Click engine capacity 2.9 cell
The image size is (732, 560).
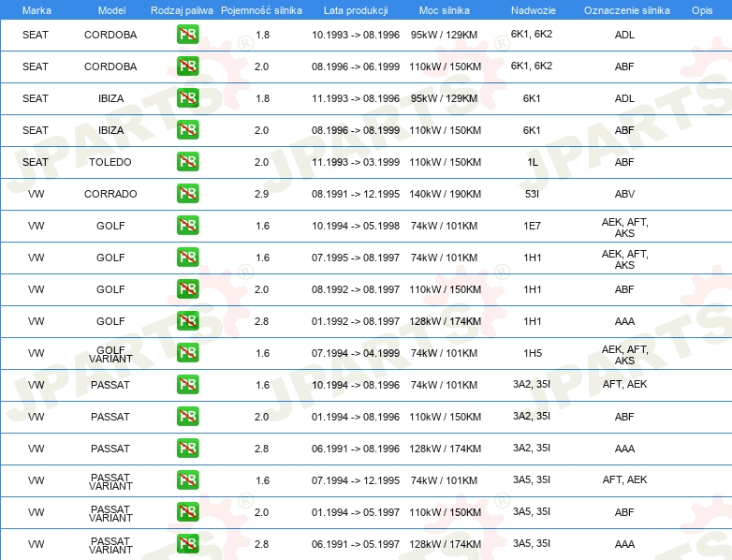(261, 194)
